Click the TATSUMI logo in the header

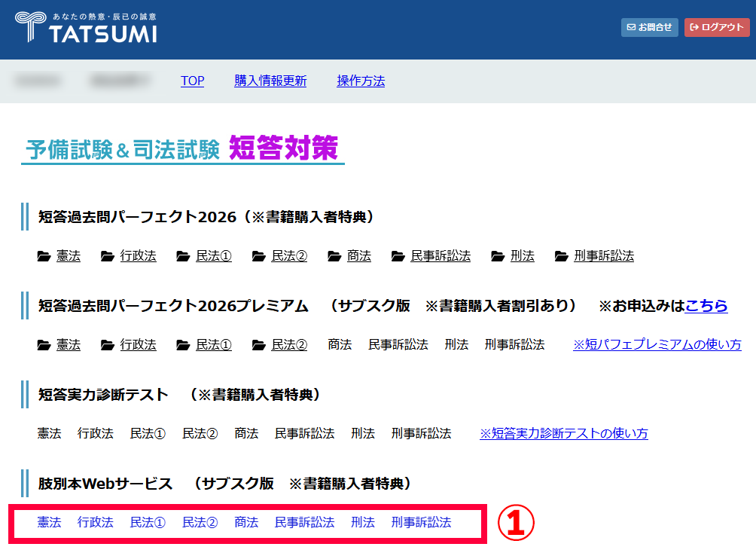(x=86, y=28)
